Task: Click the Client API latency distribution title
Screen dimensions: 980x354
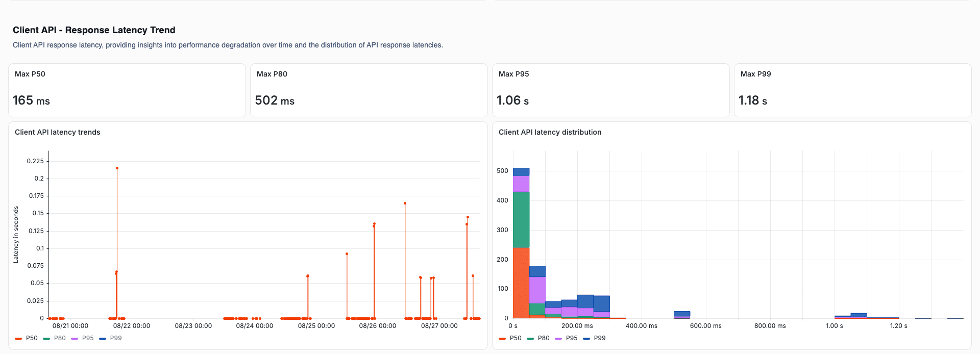Action: (x=550, y=132)
